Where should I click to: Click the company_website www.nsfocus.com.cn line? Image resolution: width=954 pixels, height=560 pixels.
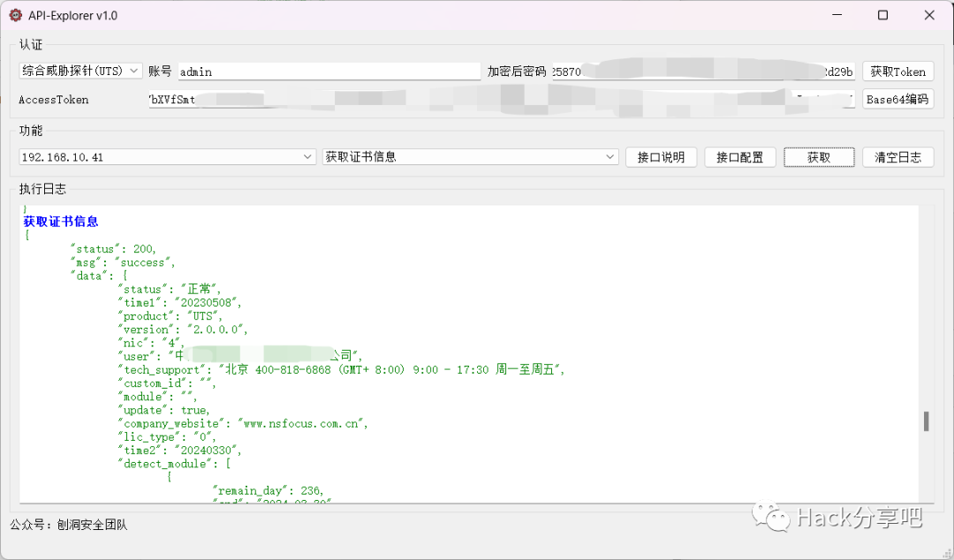tap(243, 424)
